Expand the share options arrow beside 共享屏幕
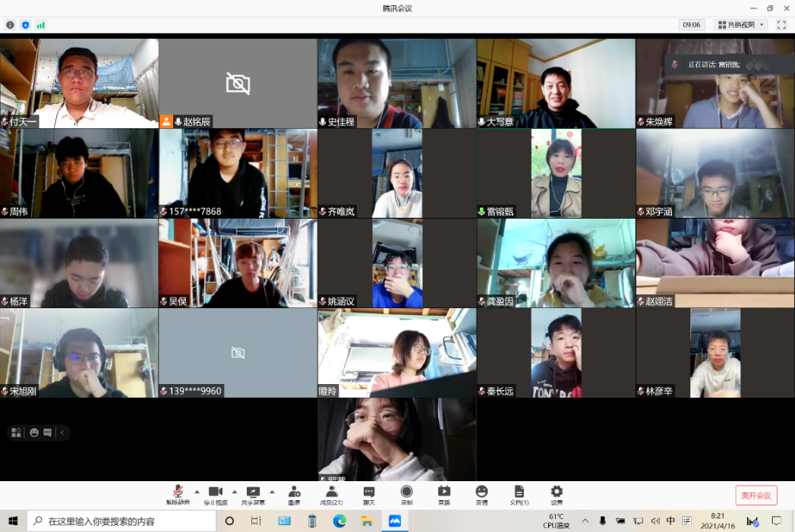Image resolution: width=795 pixels, height=532 pixels. (x=272, y=492)
